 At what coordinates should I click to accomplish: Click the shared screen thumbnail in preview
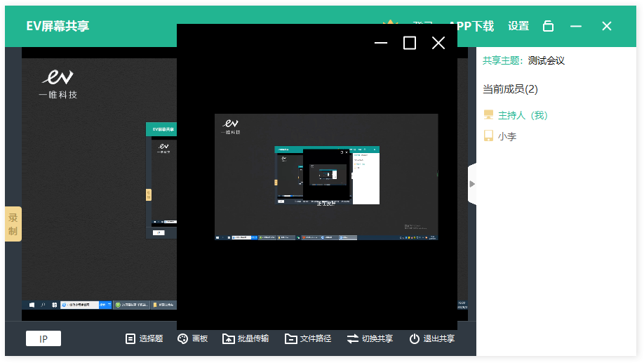(326, 177)
